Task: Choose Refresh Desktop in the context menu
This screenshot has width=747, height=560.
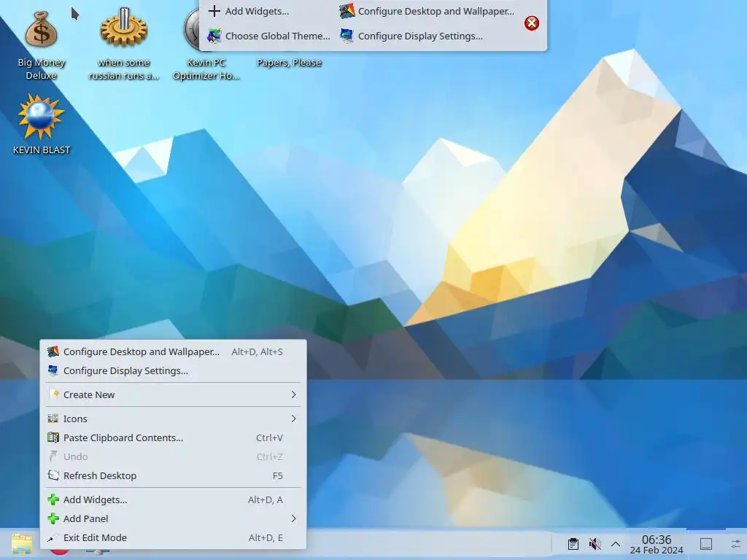Action: point(173,475)
